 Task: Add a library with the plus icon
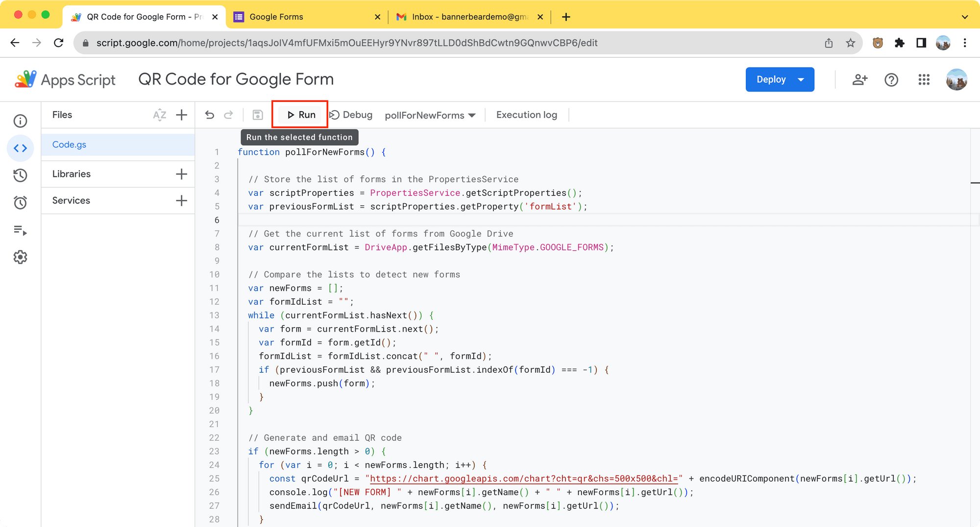(x=181, y=173)
